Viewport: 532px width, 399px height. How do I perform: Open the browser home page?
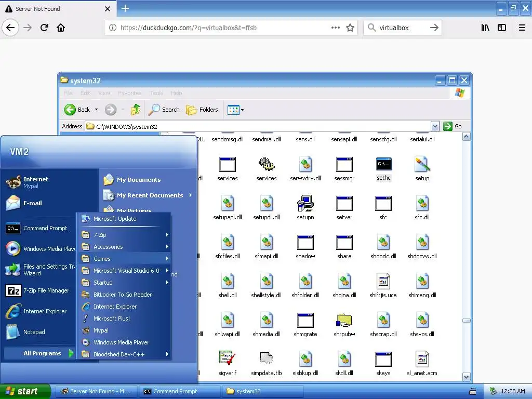click(x=61, y=28)
